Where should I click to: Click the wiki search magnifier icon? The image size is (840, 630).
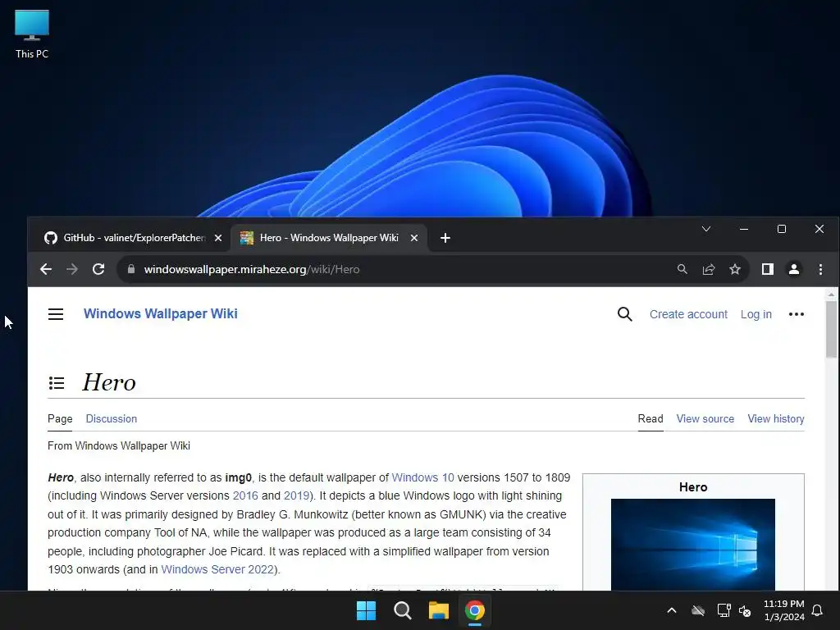click(x=624, y=314)
